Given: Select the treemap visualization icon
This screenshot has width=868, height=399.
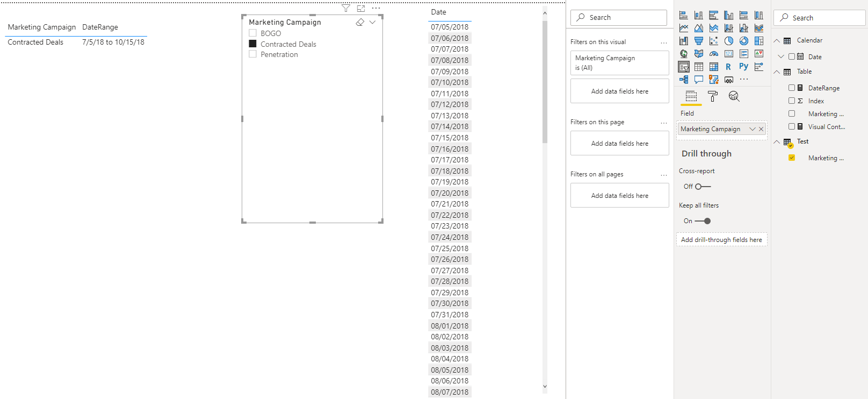Looking at the screenshot, I should coord(759,41).
